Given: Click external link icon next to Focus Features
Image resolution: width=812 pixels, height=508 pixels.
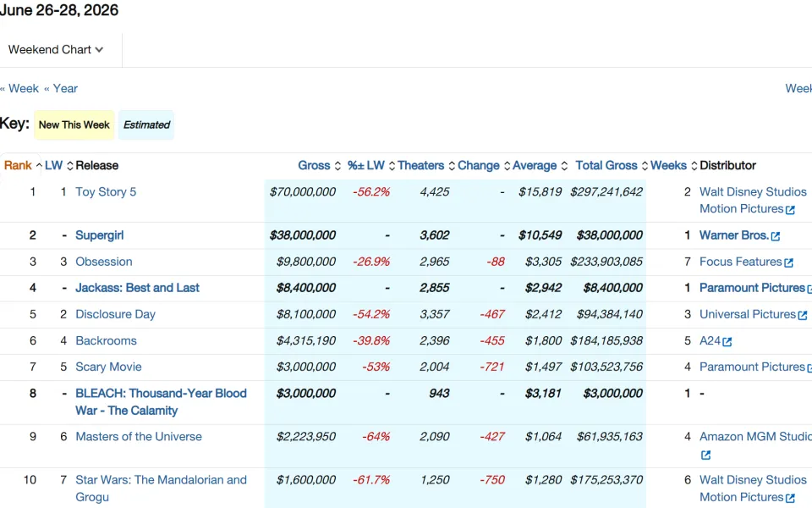Looking at the screenshot, I should coord(788,262).
